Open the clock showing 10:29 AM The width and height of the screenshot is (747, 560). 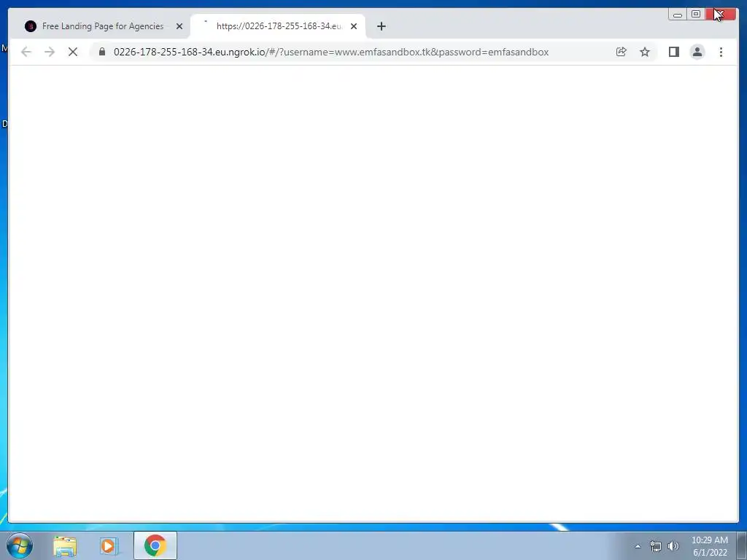pyautogui.click(x=710, y=546)
